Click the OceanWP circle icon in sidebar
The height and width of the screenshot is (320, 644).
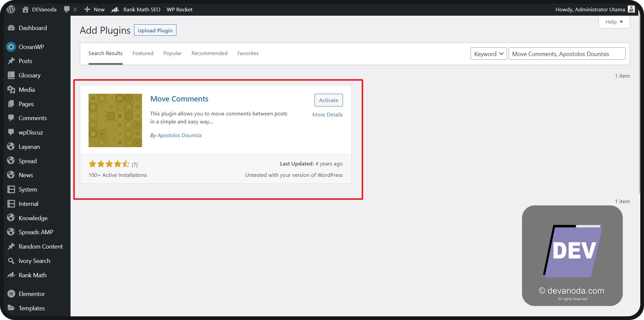click(11, 47)
